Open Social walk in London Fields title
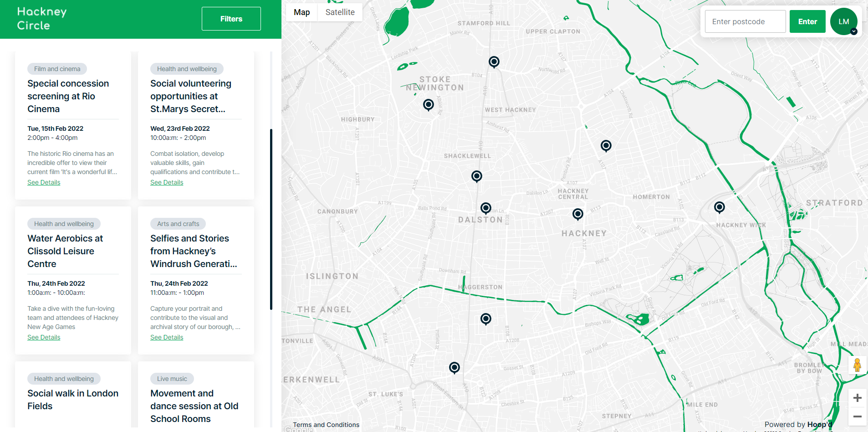Screen dimensions: 868x432 point(73,400)
